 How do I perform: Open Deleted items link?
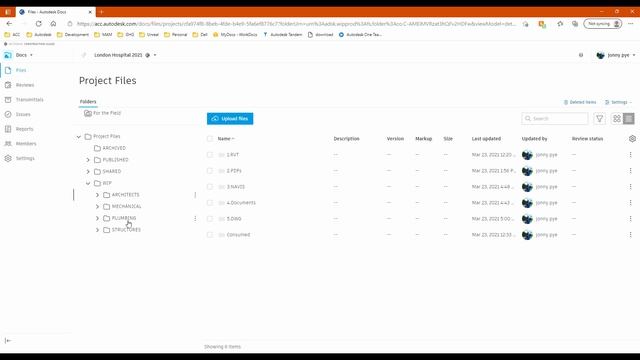pos(580,102)
